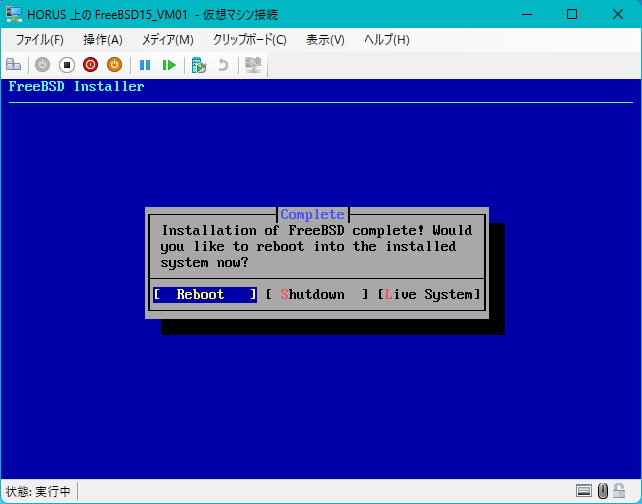Open the 操作(A) menu
The height and width of the screenshot is (504, 642).
click(x=103, y=40)
